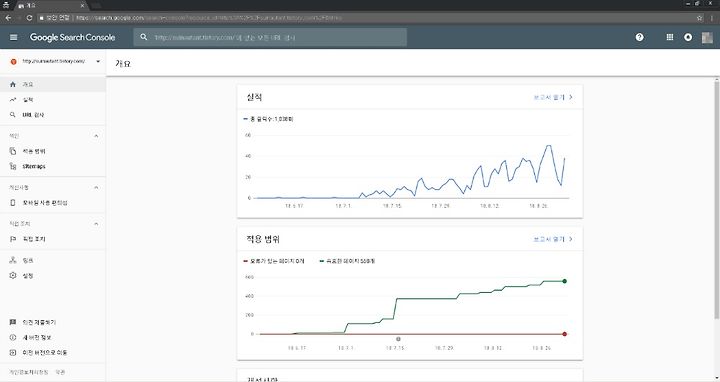Open 약관 terms link in the sidebar footer

pyautogui.click(x=60, y=372)
